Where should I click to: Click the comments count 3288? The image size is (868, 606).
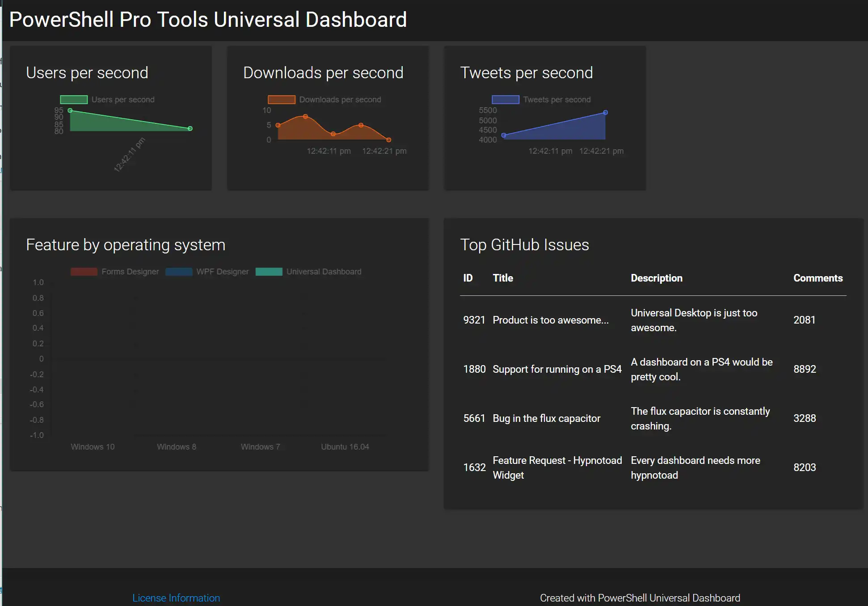pos(805,418)
